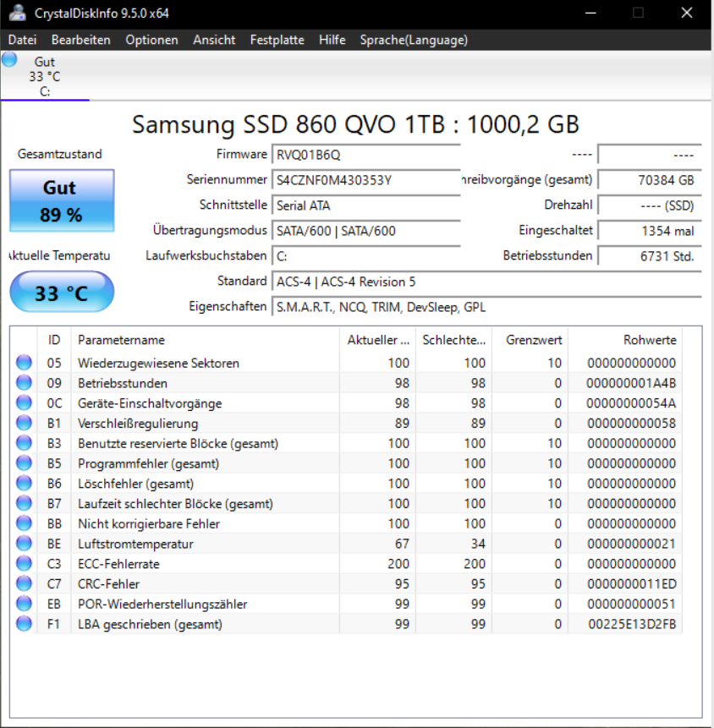Click the Eingeschaltet count 1354 mal
This screenshot has height=728, width=714.
(x=650, y=231)
